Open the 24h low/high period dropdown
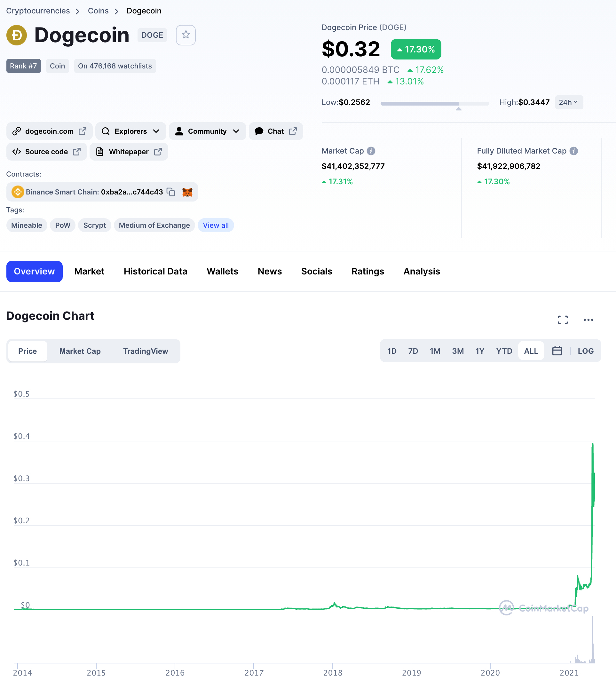This screenshot has height=689, width=616. pyautogui.click(x=569, y=102)
